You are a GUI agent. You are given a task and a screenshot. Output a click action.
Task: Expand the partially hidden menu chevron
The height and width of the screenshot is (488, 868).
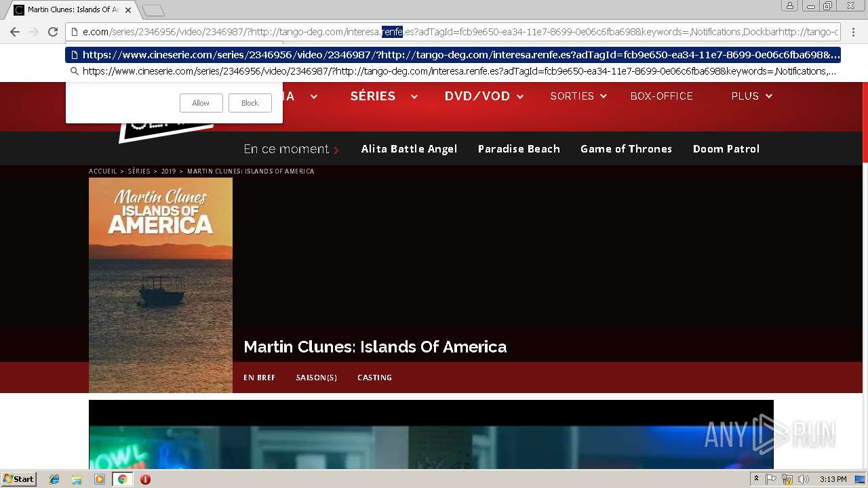[x=313, y=97]
